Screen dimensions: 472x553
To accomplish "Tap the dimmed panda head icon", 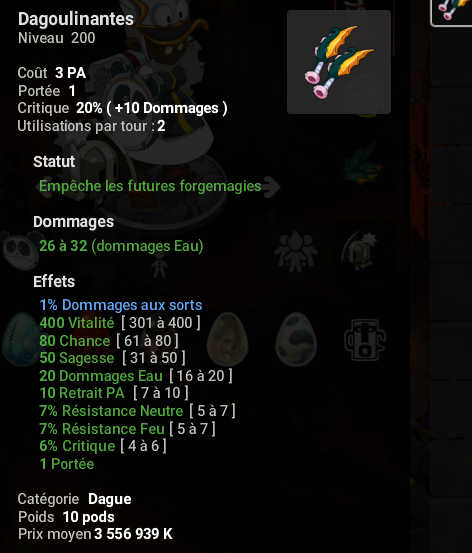I will [x=20, y=249].
